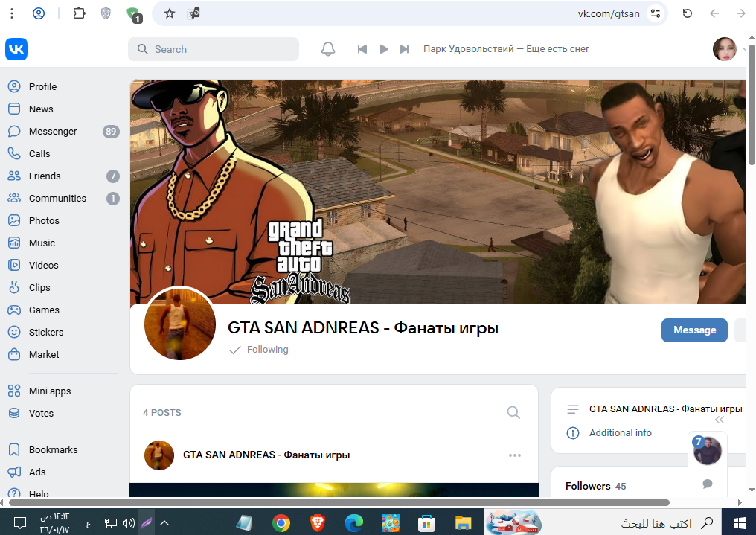Click the 4 POSTS header
This screenshot has height=535, width=756.
[x=162, y=413]
